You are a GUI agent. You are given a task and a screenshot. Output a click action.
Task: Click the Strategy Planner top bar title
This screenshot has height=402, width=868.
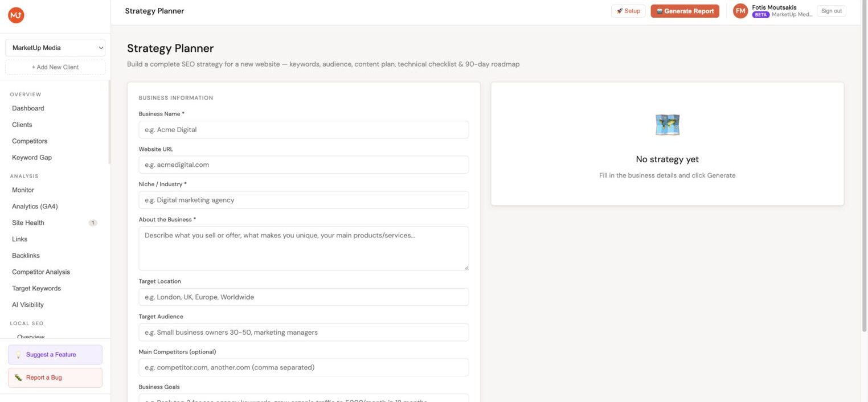tap(154, 11)
